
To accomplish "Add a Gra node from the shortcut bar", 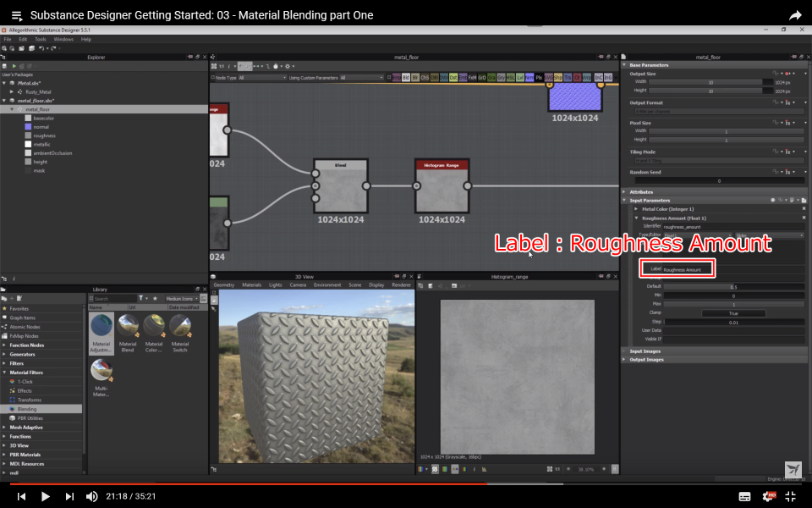I will (x=491, y=78).
